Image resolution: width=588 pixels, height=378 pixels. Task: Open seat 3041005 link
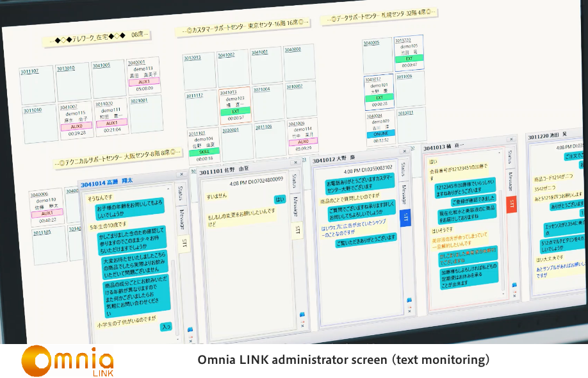click(102, 65)
